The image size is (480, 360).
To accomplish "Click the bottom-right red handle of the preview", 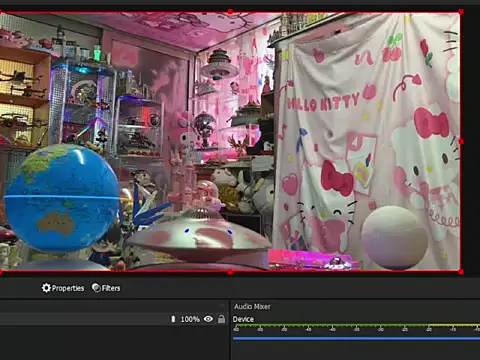I will [461, 272].
